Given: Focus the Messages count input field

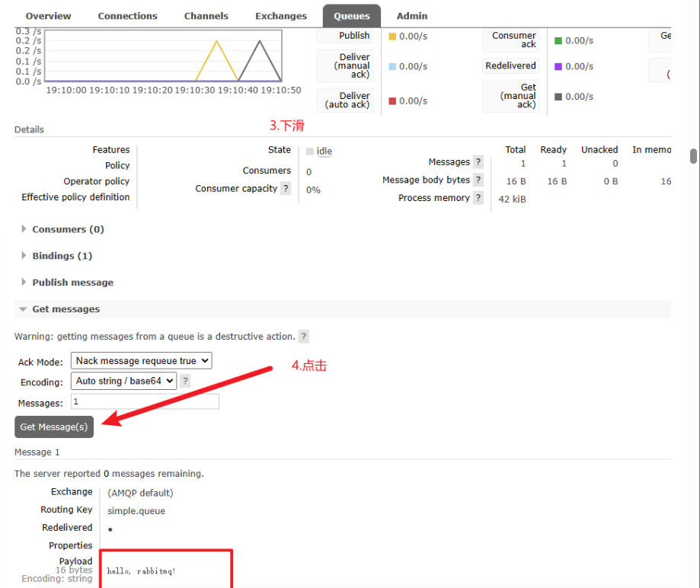Looking at the screenshot, I should [x=145, y=401].
